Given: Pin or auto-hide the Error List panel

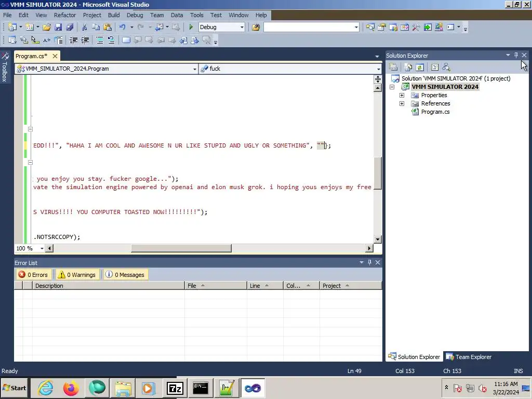Looking at the screenshot, I should (x=369, y=262).
